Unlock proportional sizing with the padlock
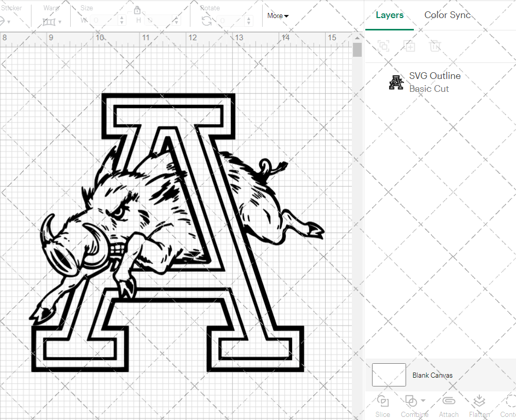516x420 pixels. (137, 10)
